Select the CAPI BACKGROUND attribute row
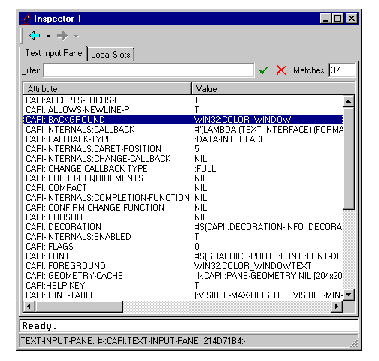The height and width of the screenshot is (361, 379). click(x=183, y=119)
